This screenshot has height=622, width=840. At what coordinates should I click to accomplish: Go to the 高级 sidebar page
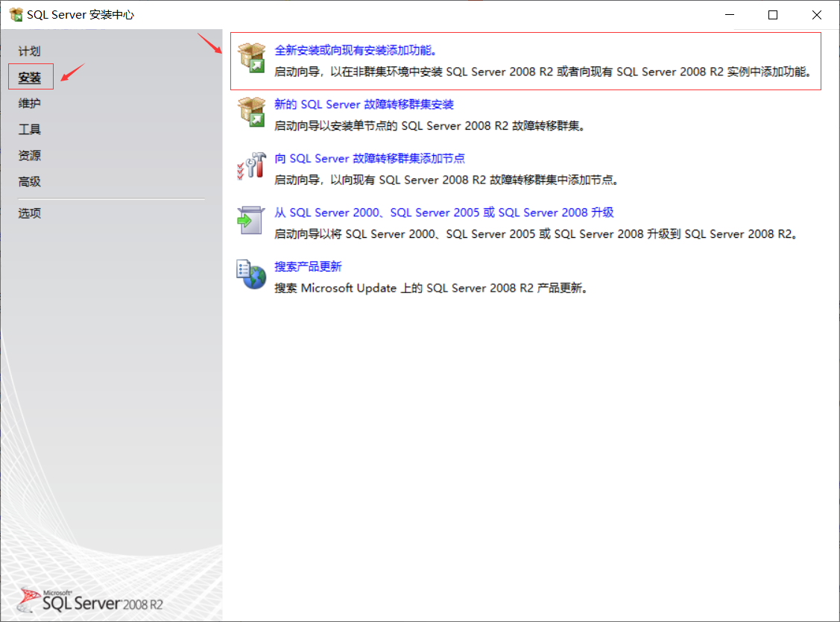30,182
